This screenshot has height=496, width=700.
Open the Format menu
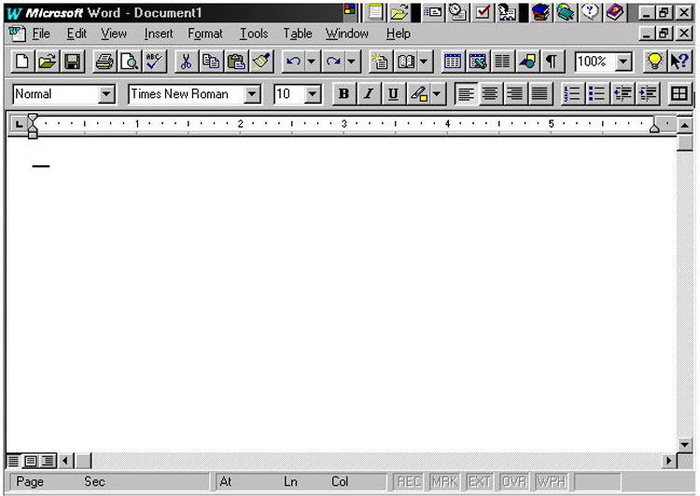tap(205, 33)
